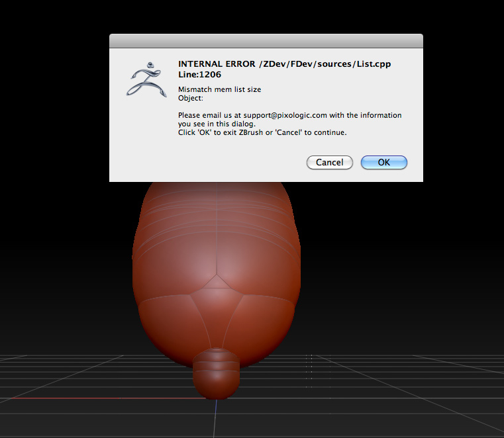Click the support@pixologic.com email line
The width and height of the screenshot is (504, 438).
pyautogui.click(x=290, y=115)
